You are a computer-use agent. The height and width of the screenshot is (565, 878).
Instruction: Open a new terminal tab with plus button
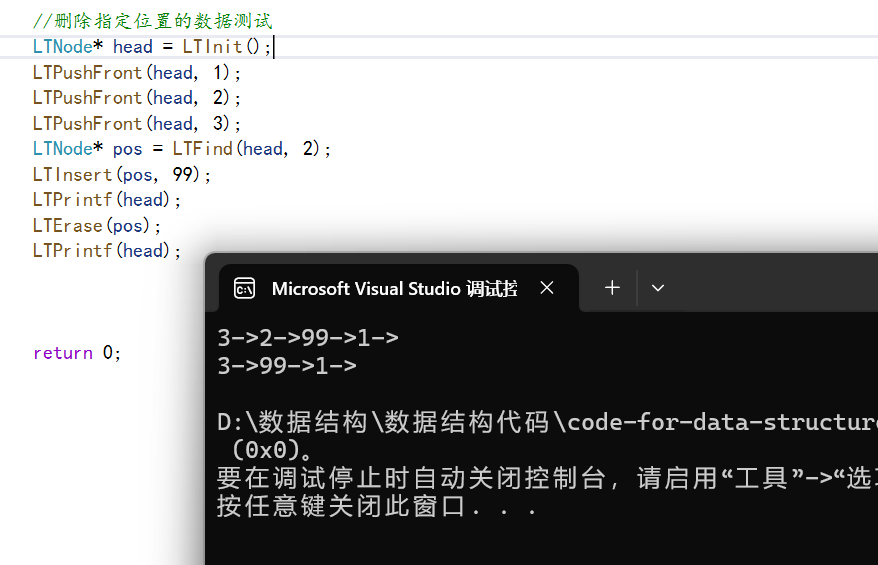612,288
